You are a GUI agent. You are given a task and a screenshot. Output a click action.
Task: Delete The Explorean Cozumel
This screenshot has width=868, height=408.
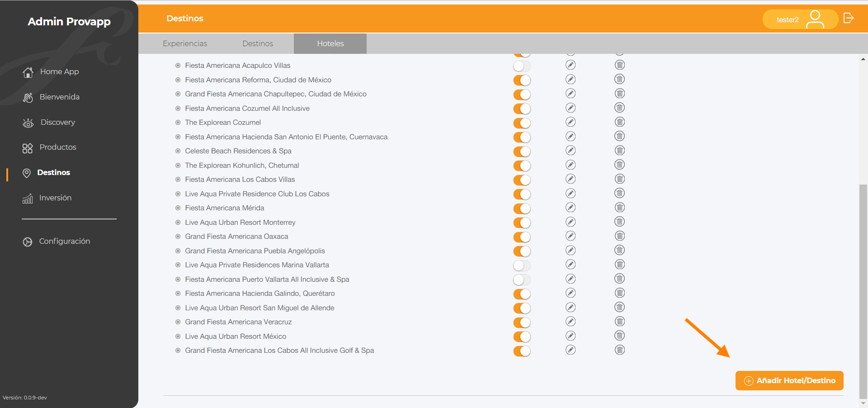620,122
